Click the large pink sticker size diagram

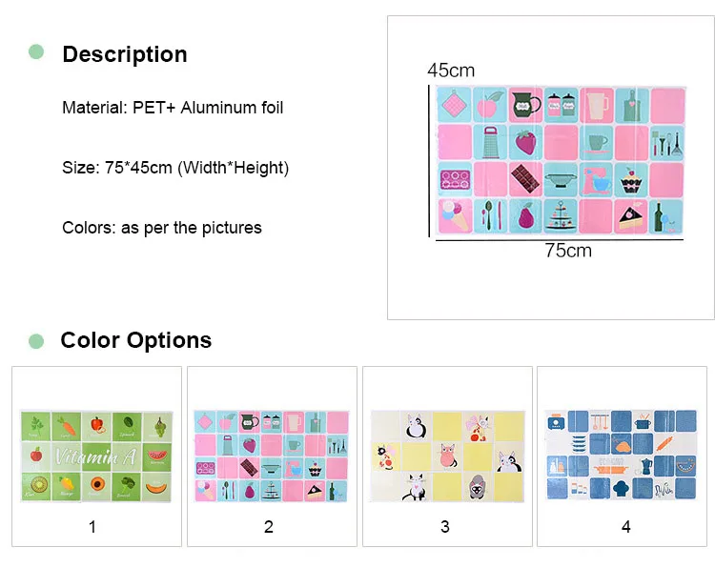coord(561,160)
